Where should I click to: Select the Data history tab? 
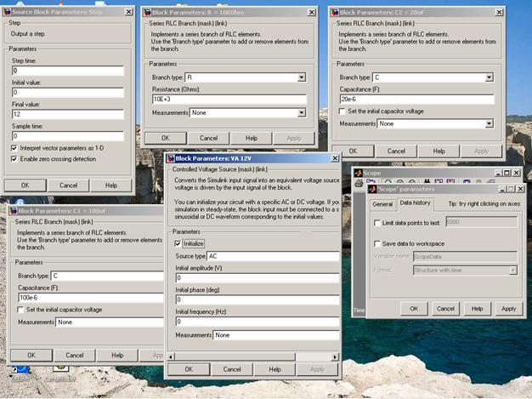point(415,203)
